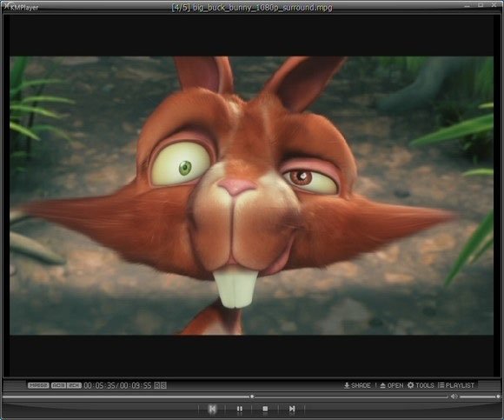Go back to the previous track

(212, 409)
